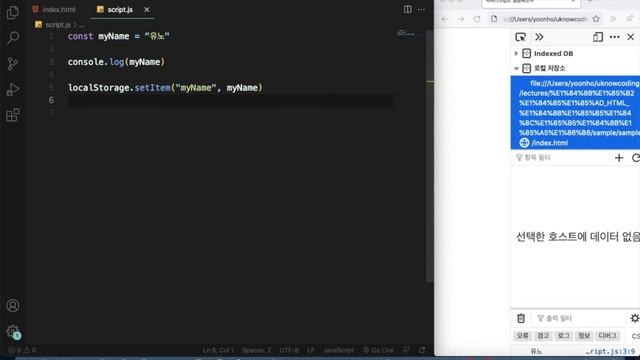This screenshot has width=640, height=360.
Task: Toggle responsive design mode icon
Action: tap(598, 37)
